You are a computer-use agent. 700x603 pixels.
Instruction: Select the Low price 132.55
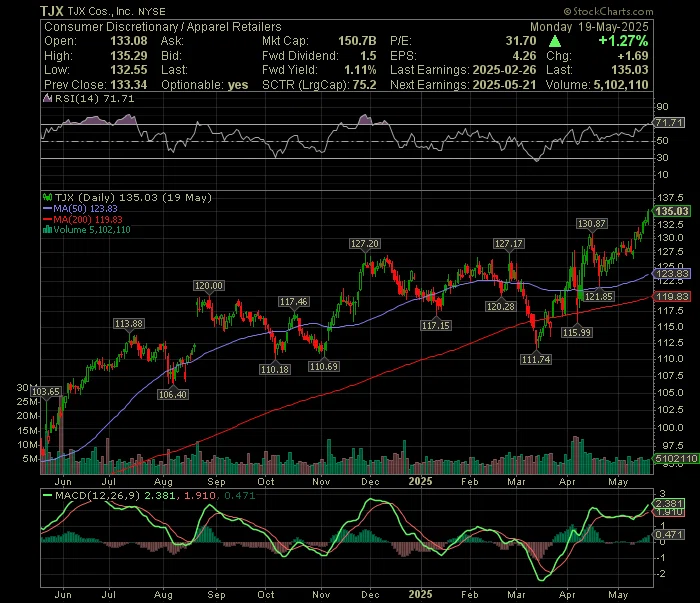pos(129,70)
